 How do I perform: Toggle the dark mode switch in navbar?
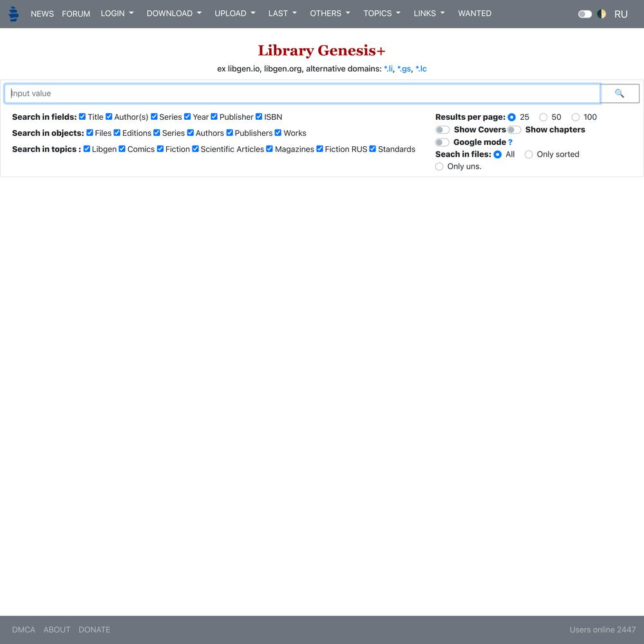click(x=585, y=14)
